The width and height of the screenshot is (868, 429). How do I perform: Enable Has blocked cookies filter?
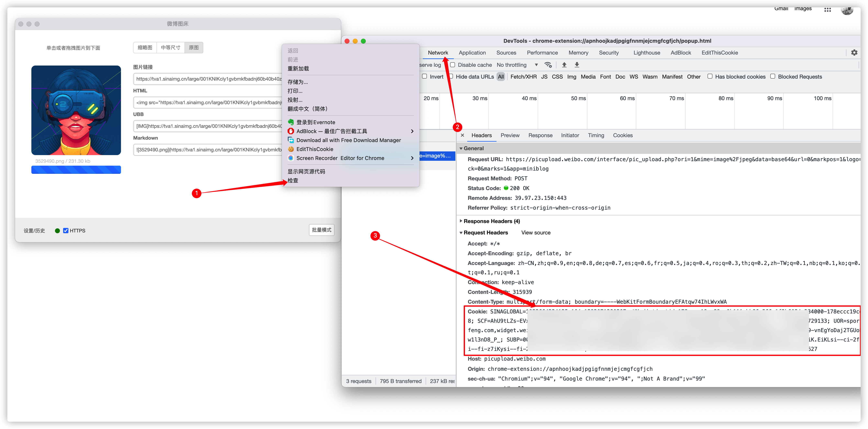tap(710, 77)
